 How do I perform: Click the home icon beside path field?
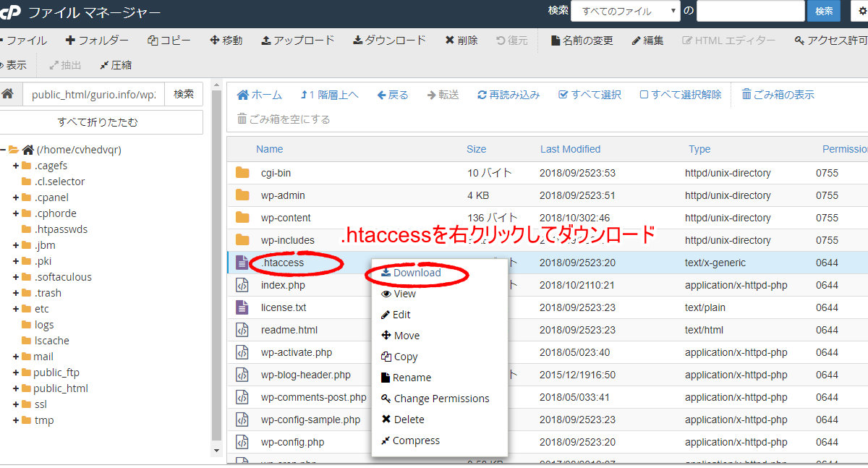[8, 94]
